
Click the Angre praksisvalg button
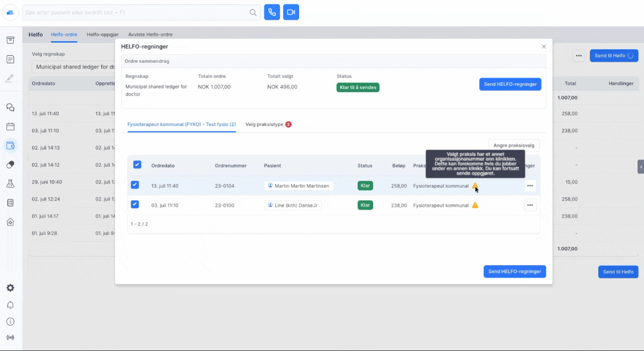[x=514, y=145]
